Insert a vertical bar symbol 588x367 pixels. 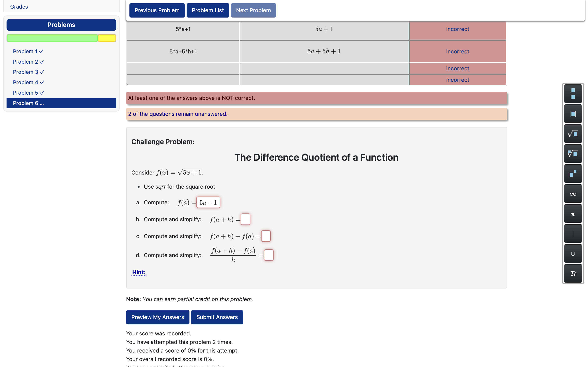(573, 233)
